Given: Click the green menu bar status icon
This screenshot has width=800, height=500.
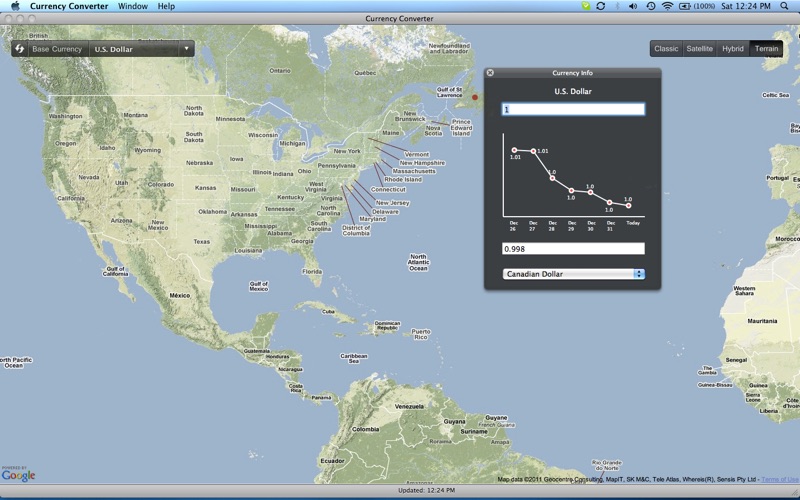Looking at the screenshot, I should [586, 6].
